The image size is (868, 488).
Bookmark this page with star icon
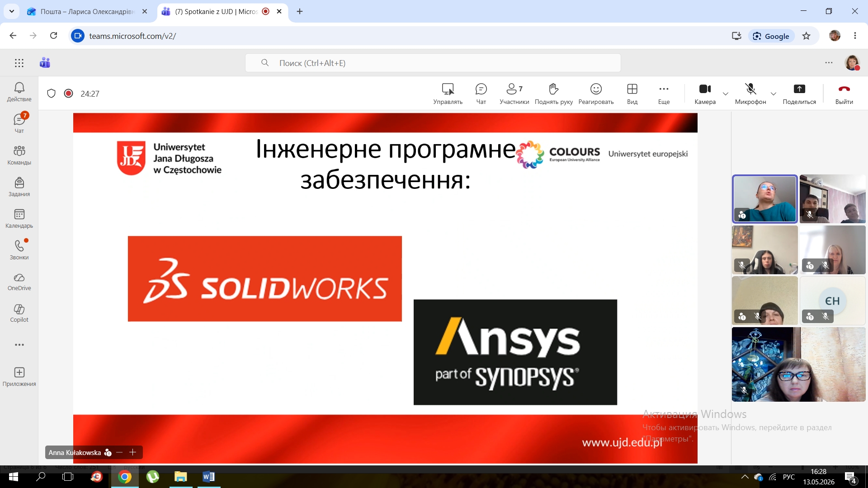[806, 36]
